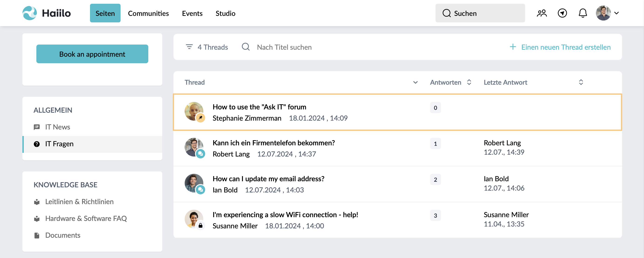
Task: Click Susanne Miller in Letzte Antwort column
Action: point(506,215)
